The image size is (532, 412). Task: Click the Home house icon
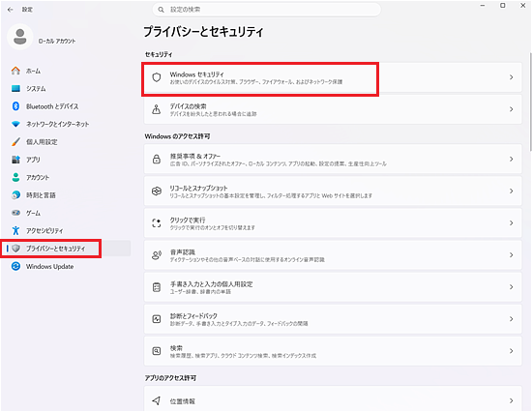(15, 71)
